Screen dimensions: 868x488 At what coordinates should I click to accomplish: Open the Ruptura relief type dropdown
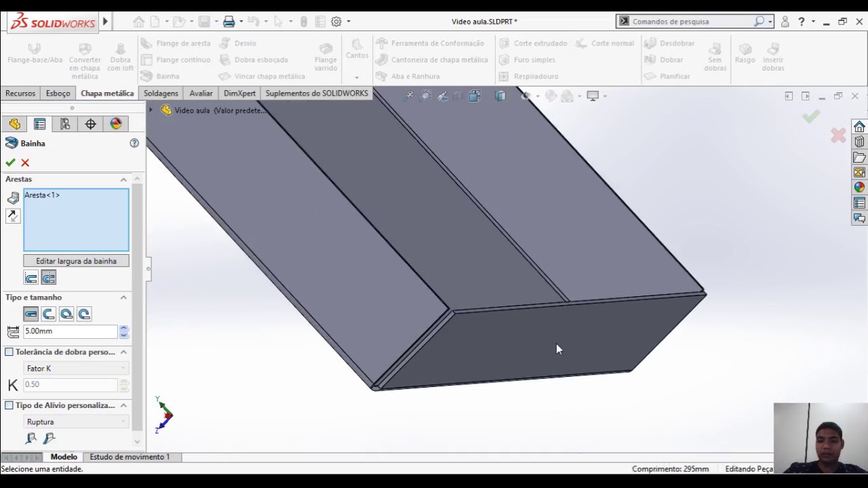pyautogui.click(x=76, y=422)
